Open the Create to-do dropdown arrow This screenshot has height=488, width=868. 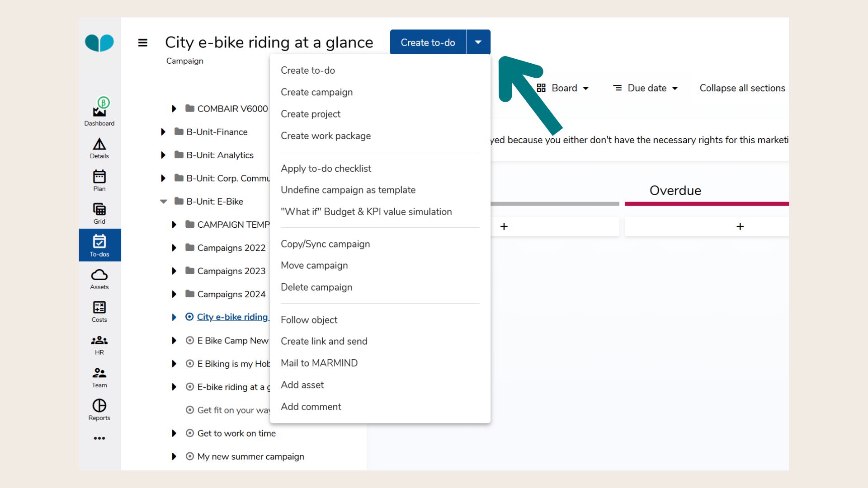pyautogui.click(x=478, y=42)
